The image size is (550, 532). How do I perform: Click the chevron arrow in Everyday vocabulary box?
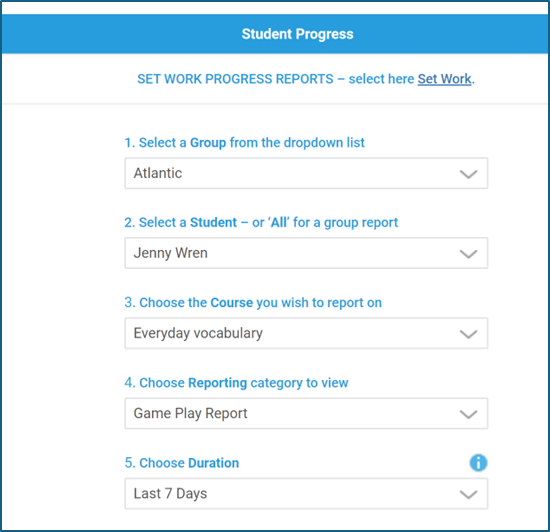(x=468, y=334)
